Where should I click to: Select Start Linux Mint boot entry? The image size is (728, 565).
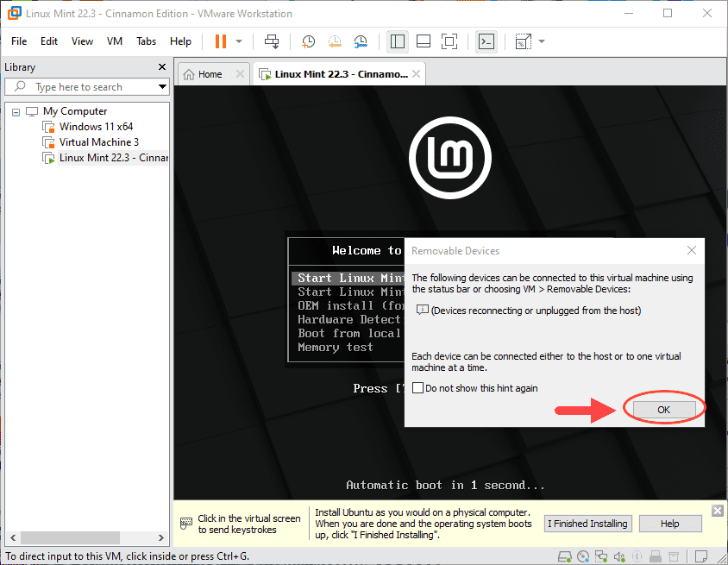[348, 278]
